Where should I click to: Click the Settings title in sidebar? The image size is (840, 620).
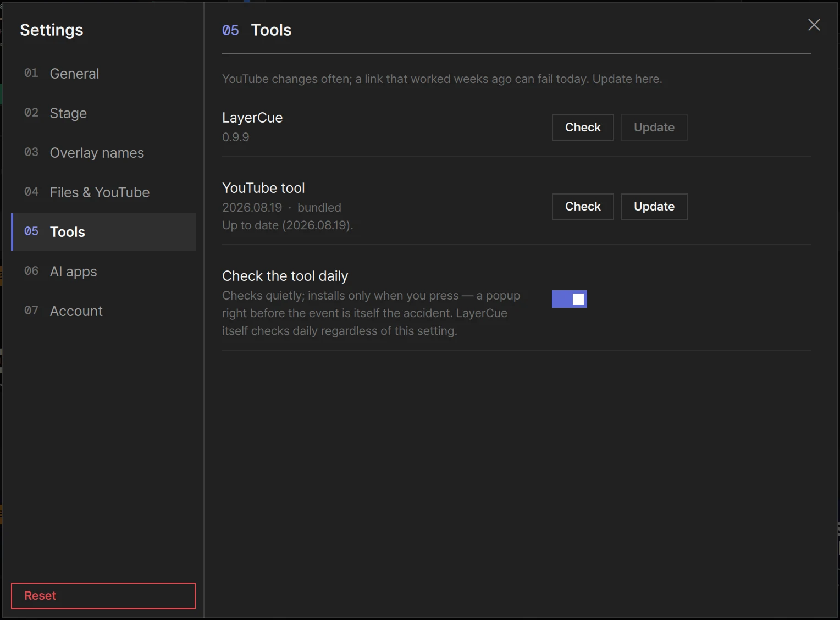52,30
